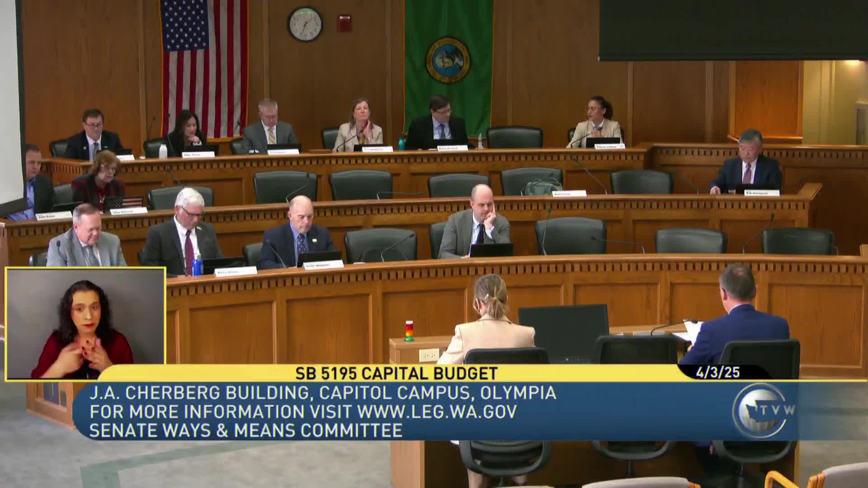
Task: Click the red fire alarm on wall
Action: (x=344, y=23)
